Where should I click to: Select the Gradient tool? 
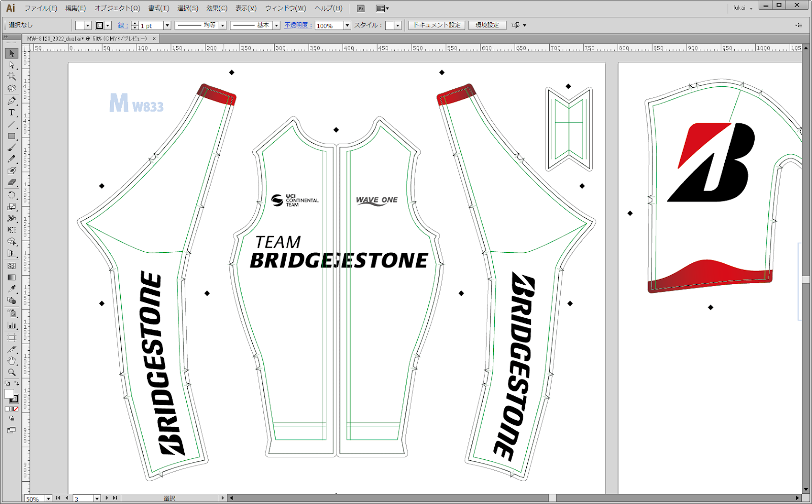[x=12, y=277]
